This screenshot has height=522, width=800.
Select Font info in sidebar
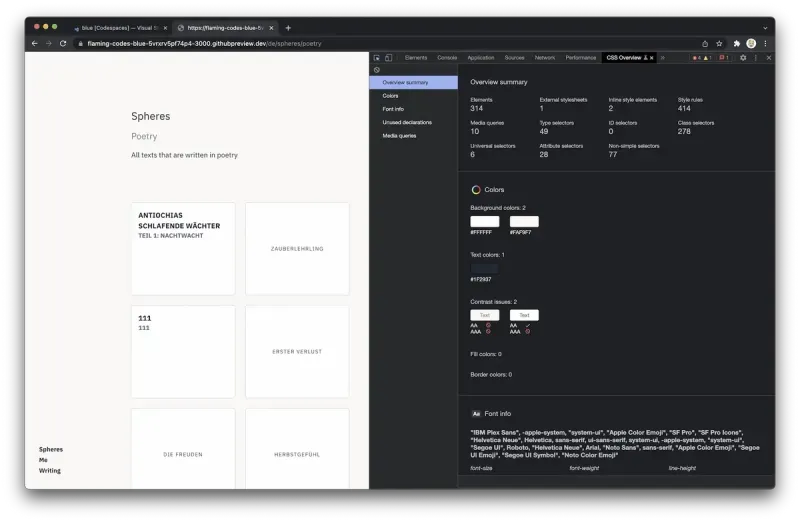tap(414, 109)
